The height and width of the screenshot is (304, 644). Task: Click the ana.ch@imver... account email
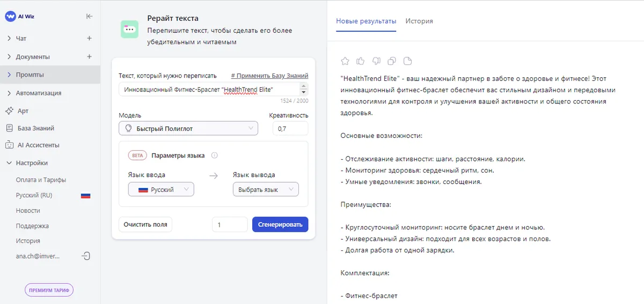38,256
